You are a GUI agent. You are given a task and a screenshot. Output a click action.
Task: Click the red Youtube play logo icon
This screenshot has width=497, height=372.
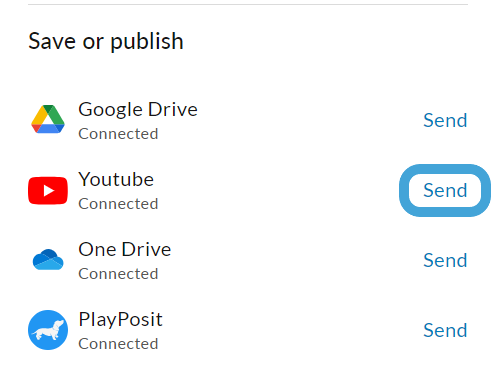coord(48,190)
